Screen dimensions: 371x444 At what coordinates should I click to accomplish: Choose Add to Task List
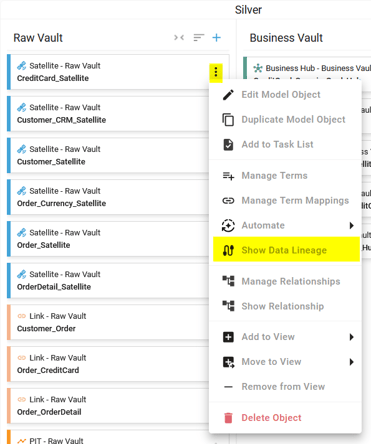tap(277, 145)
